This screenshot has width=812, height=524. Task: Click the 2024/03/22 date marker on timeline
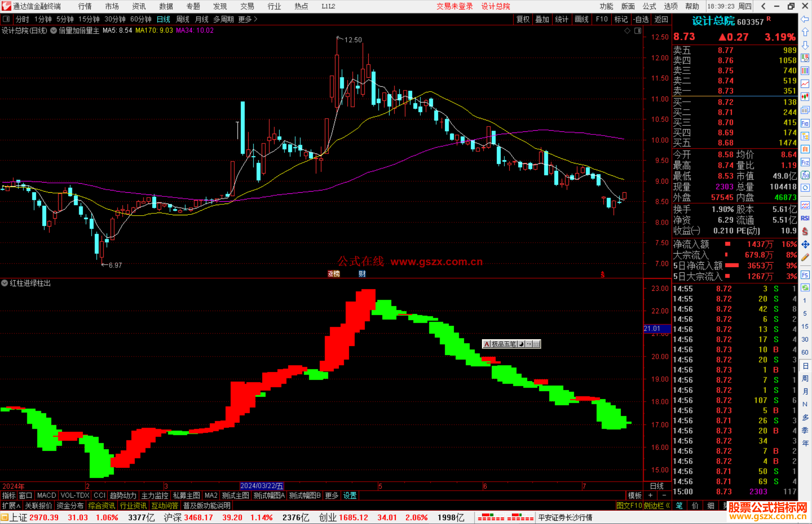coord(262,486)
